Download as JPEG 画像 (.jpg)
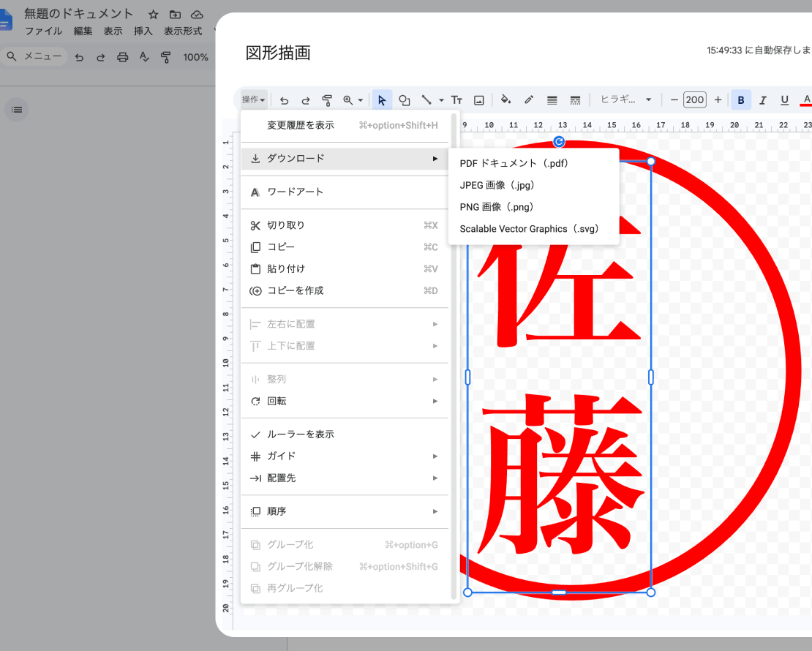The height and width of the screenshot is (651, 812). pos(534,185)
